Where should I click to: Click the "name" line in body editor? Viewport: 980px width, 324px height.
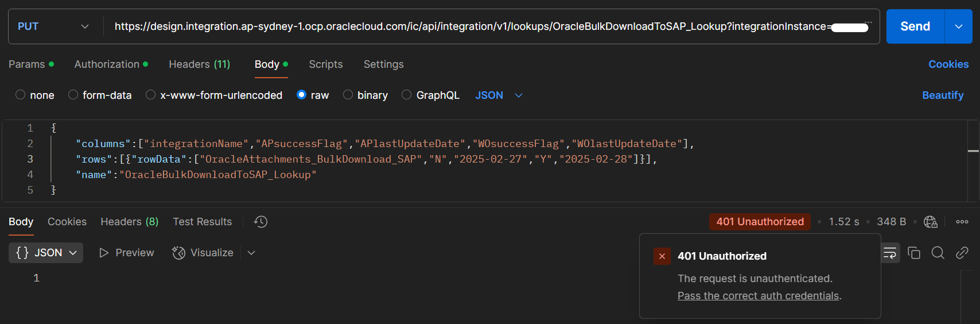tap(196, 175)
